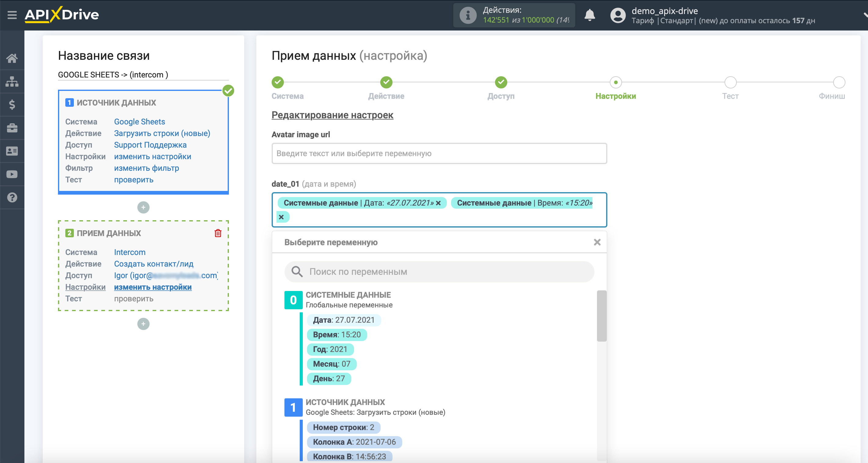Viewport: 868px width, 463px height.
Task: Click the Редактирование настроек heading
Action: [332, 115]
